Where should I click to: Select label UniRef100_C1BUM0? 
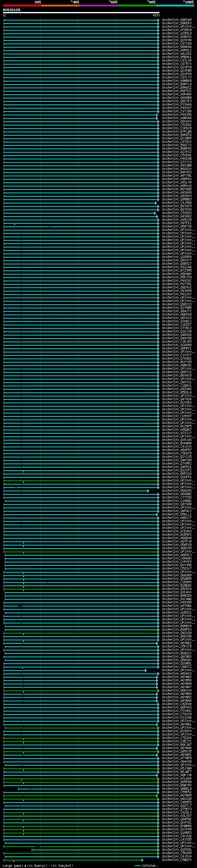coord(177,582)
